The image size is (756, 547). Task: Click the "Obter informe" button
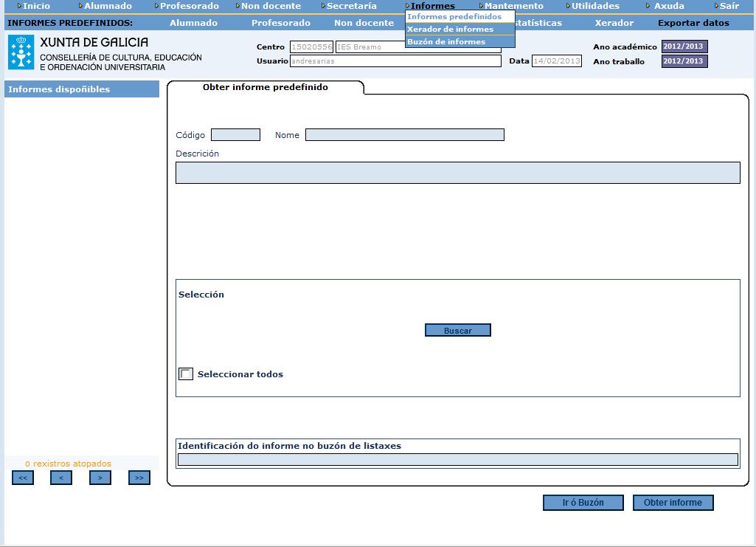672,502
